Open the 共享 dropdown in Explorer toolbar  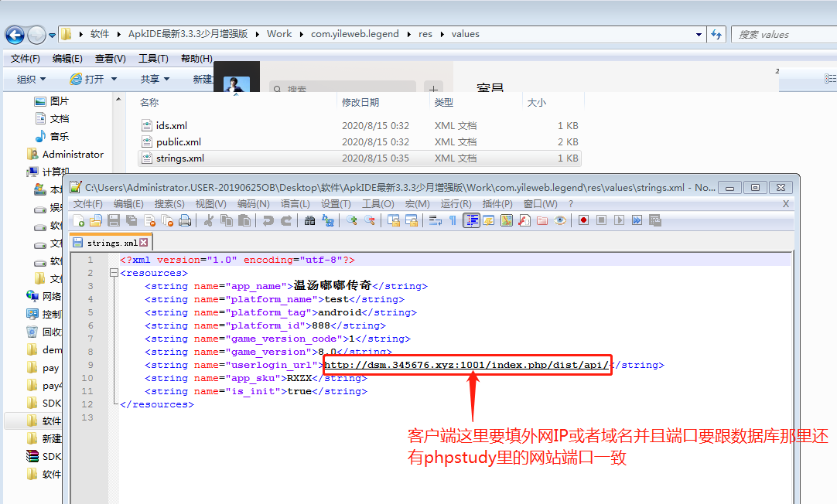click(155, 79)
